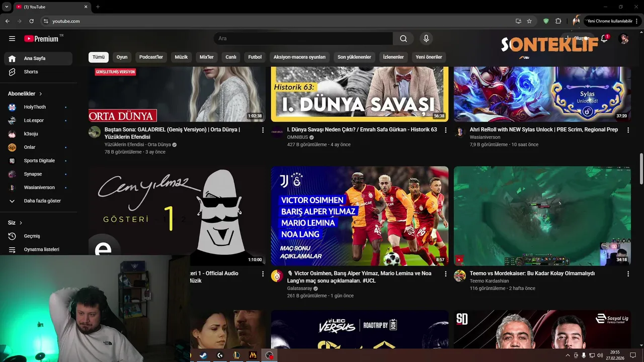644x362 pixels.
Task: Show hidden system tray icons
Action: (x=568, y=355)
